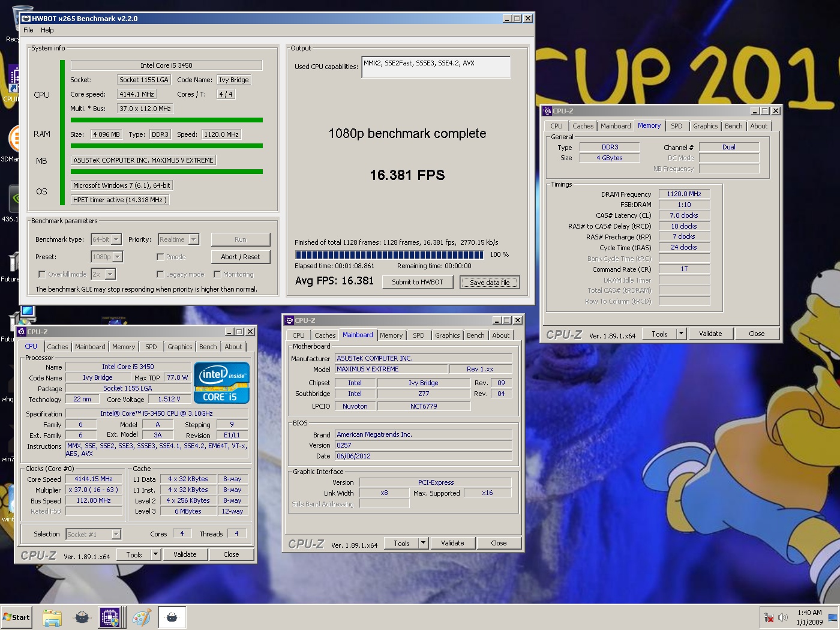Screen dimensions: 840x630
Task: Open the Priority Realtime dropdown
Action: click(193, 239)
